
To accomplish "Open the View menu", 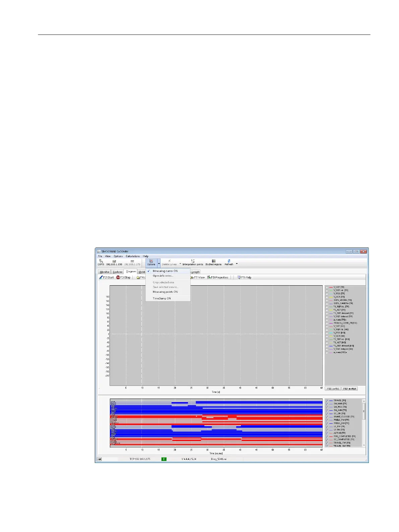I will click(108, 256).
